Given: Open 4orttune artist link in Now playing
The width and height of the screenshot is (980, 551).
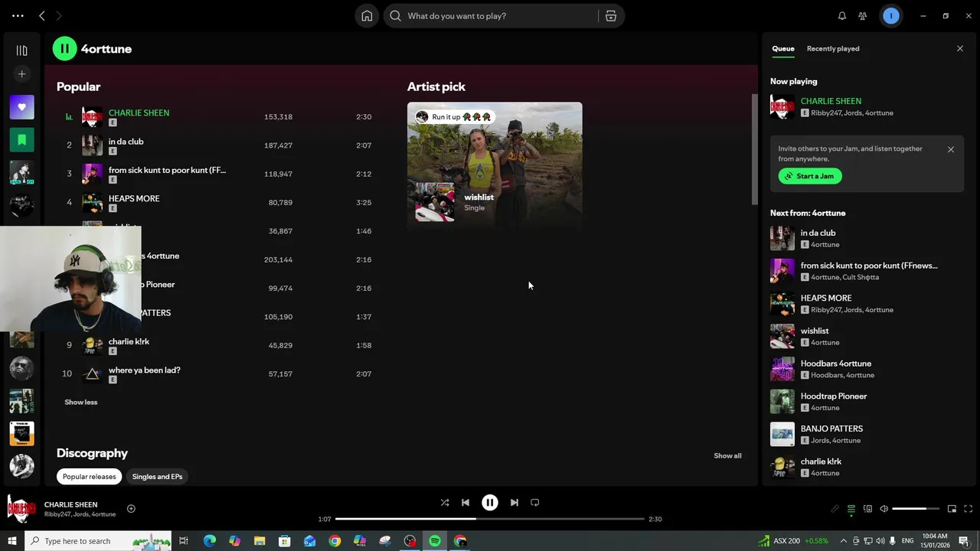Looking at the screenshot, I should tap(879, 113).
